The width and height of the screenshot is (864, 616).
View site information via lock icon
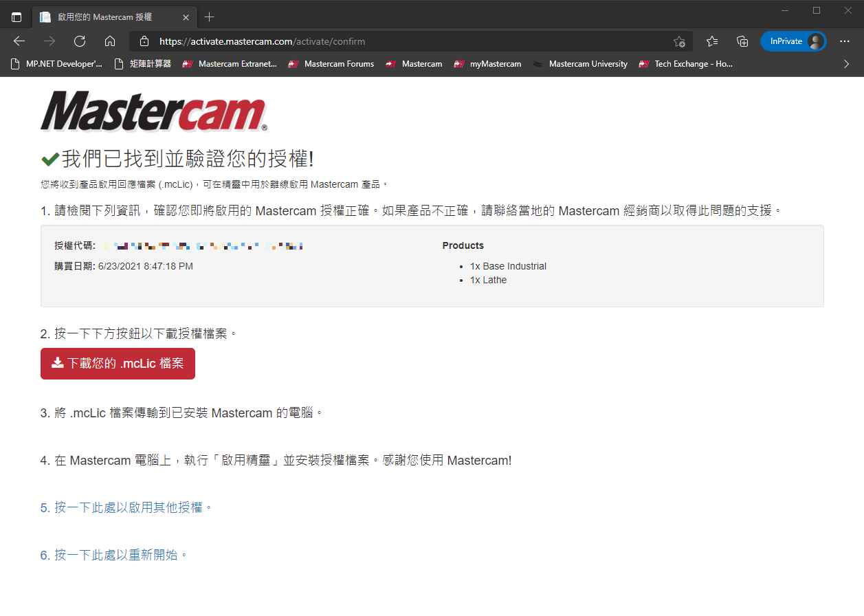click(144, 41)
